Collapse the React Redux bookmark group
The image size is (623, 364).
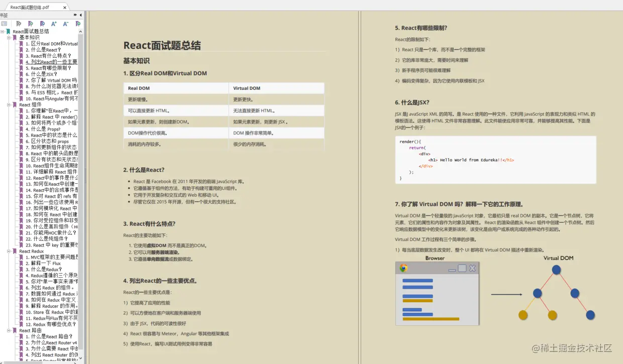(x=9, y=252)
